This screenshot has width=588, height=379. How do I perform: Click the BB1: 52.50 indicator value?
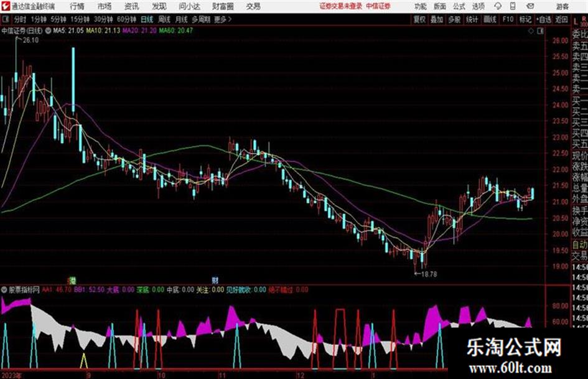coord(89,289)
